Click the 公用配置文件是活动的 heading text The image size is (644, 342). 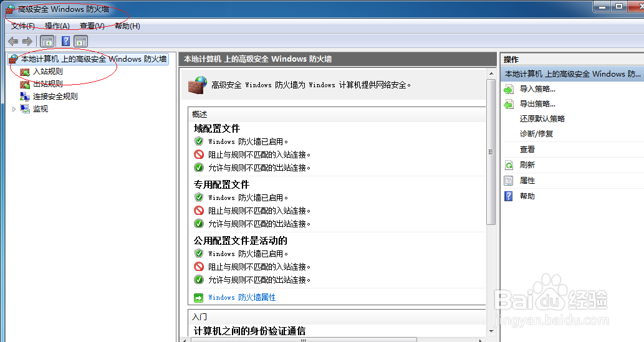point(240,240)
